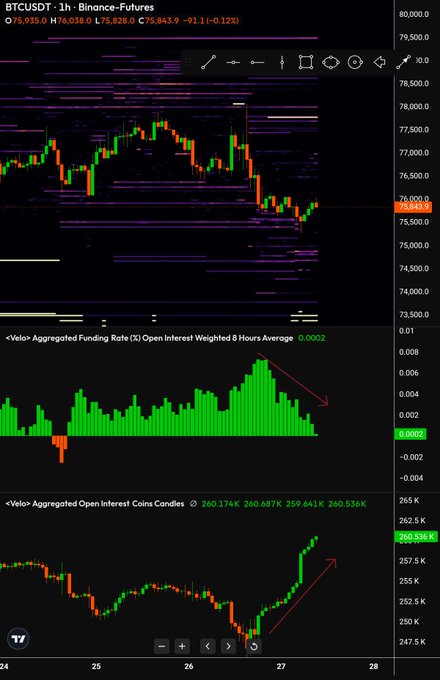Zoom in the chart with plus button
This screenshot has width=440, height=680.
coord(182,646)
